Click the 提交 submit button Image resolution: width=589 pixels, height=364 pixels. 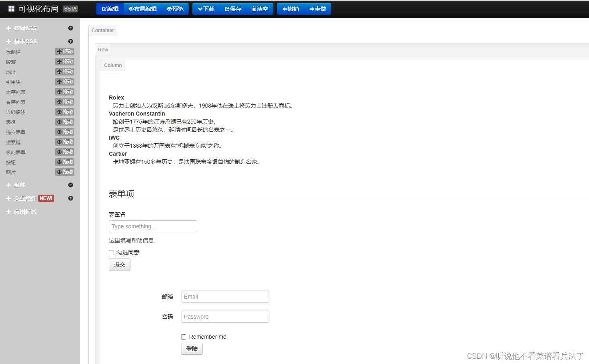(120, 264)
